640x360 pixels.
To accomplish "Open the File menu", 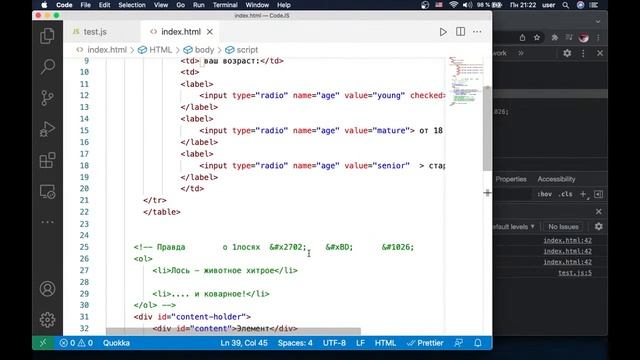I will (86, 5).
